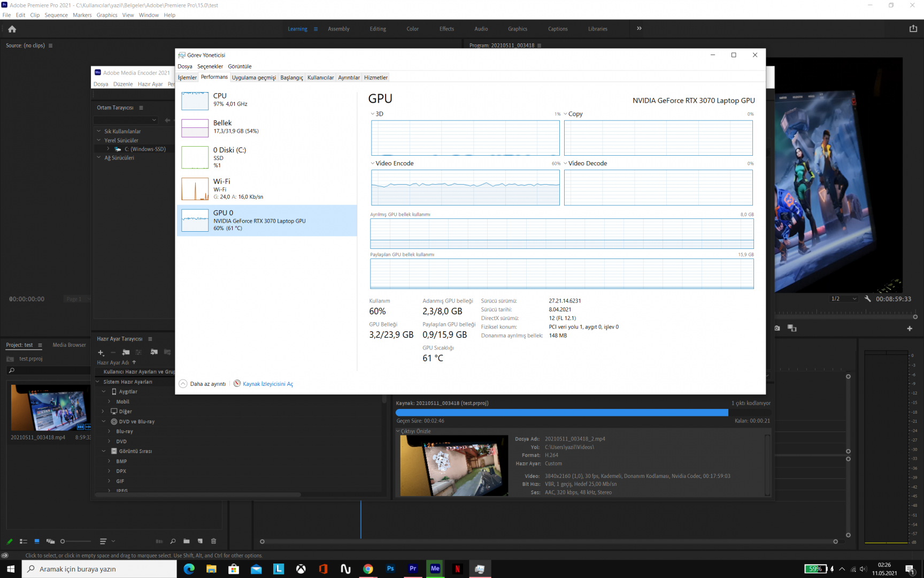Expand the Mobil preset group
The height and width of the screenshot is (578, 924).
coord(109,401)
